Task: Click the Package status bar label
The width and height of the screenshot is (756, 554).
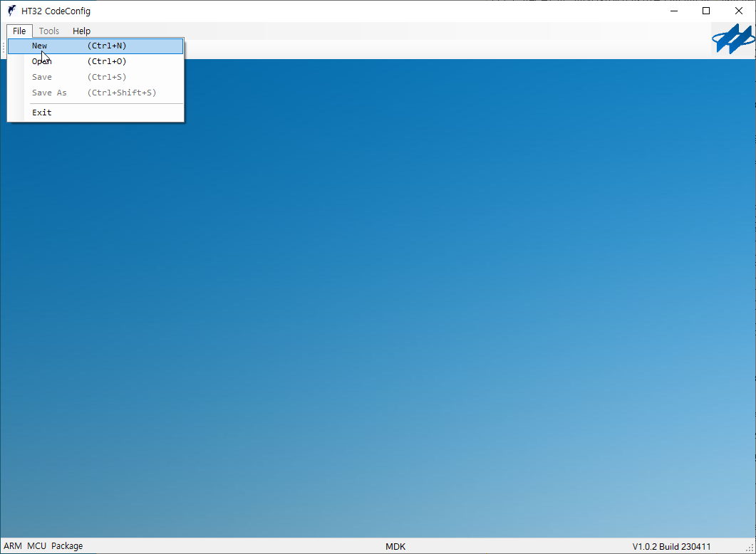Action: coord(67,545)
